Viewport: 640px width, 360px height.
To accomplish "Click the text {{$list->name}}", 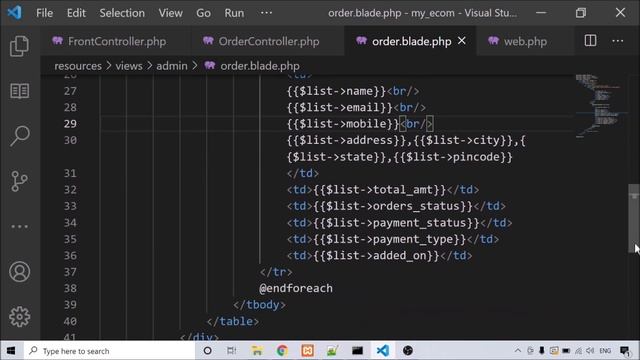I will (x=336, y=91).
